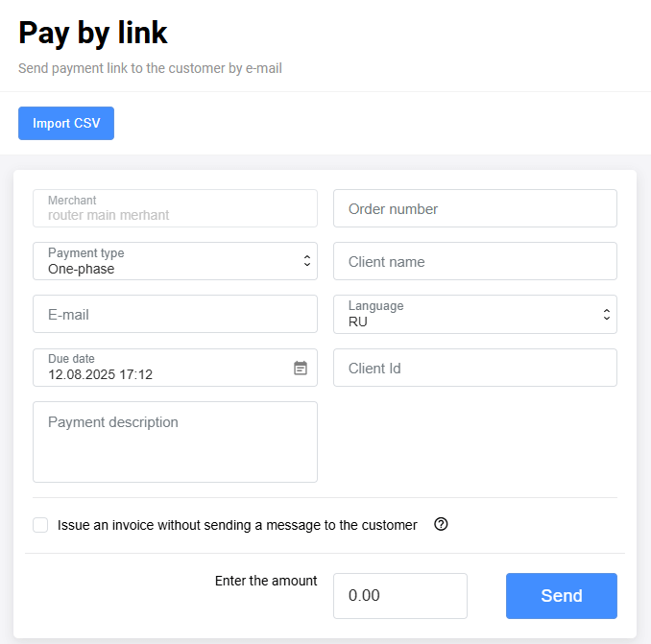This screenshot has height=644, width=651.
Task: Click the Due date value 12.08.2025 17:12
Action: pos(101,375)
